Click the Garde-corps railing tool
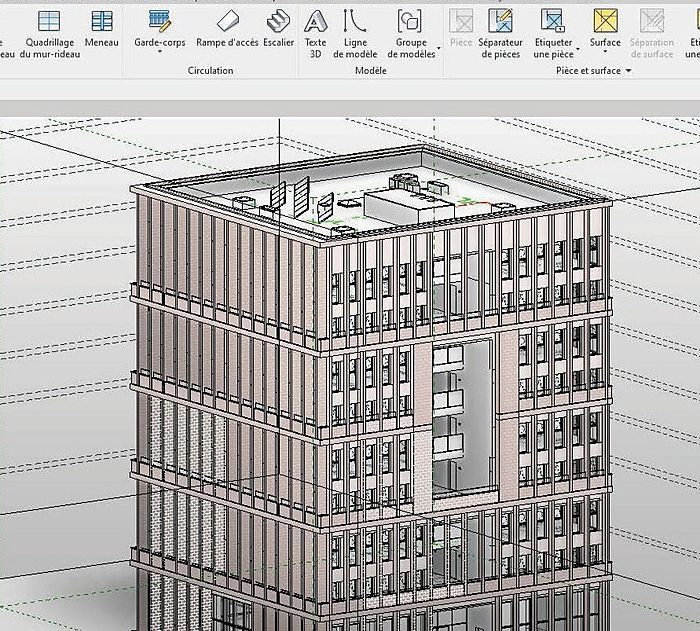Image resolution: width=700 pixels, height=631 pixels. 159,28
